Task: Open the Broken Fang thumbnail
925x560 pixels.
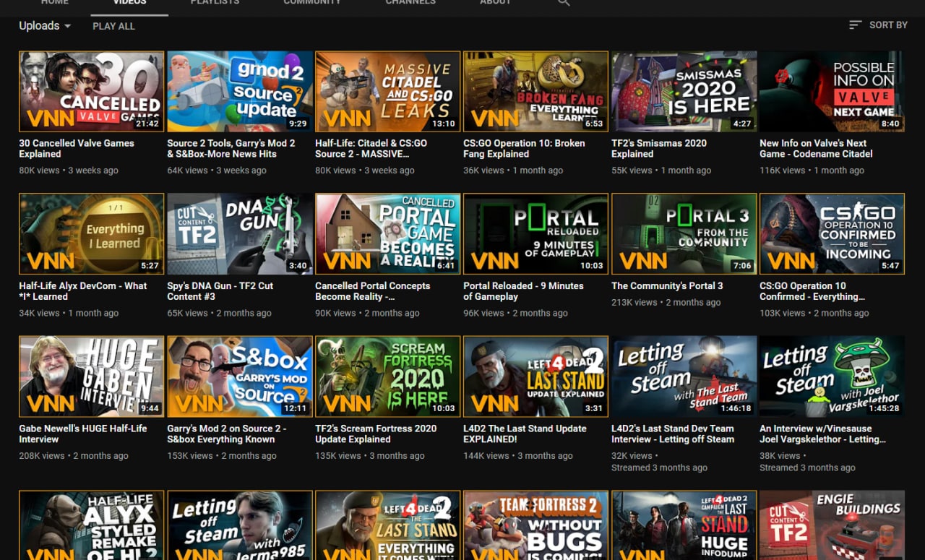Action: coord(535,91)
